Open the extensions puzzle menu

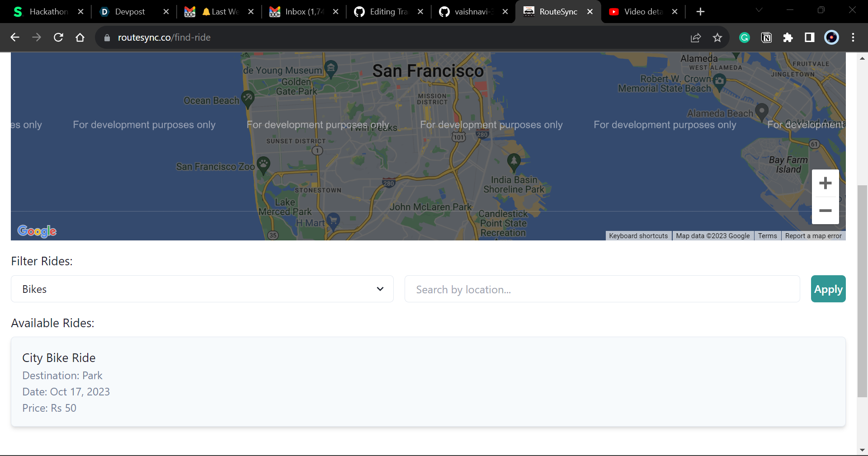788,38
